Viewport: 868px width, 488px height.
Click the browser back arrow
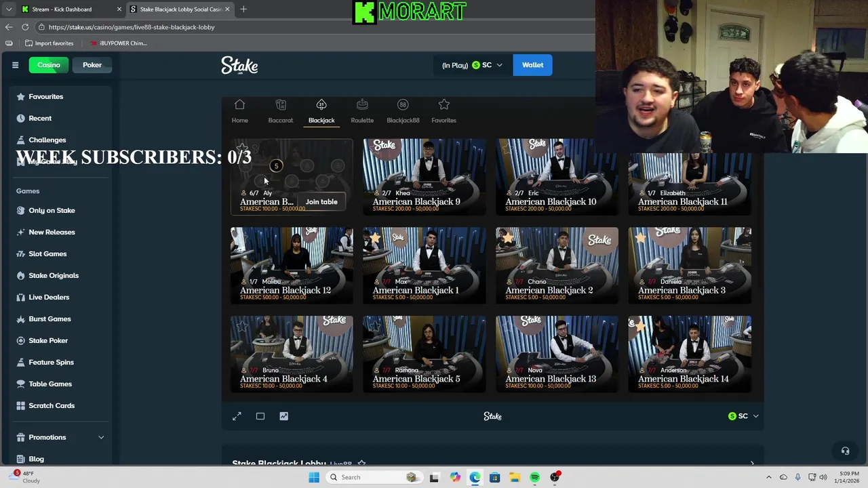(x=9, y=27)
